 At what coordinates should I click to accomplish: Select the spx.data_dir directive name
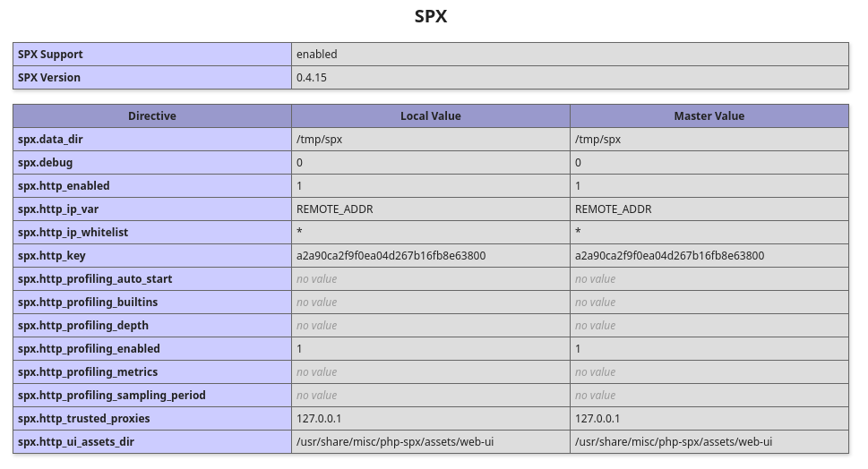point(50,140)
